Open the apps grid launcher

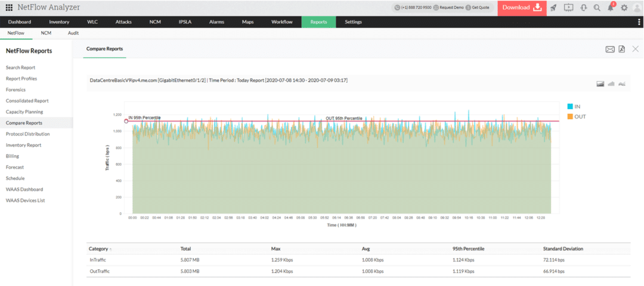point(9,8)
